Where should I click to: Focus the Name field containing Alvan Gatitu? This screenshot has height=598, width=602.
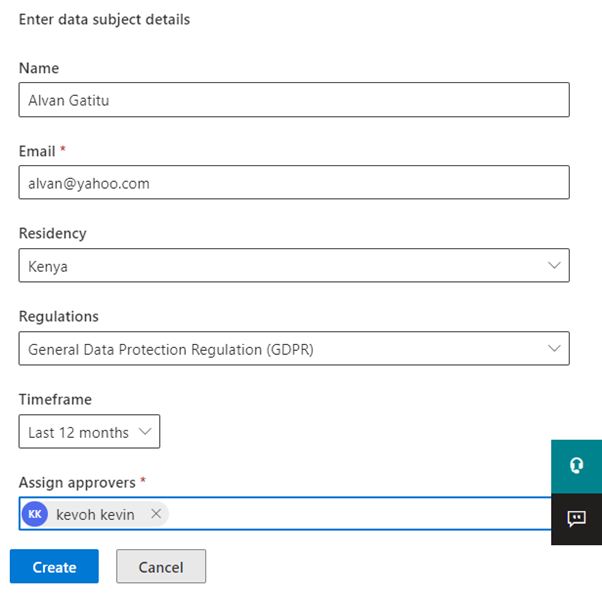click(293, 100)
